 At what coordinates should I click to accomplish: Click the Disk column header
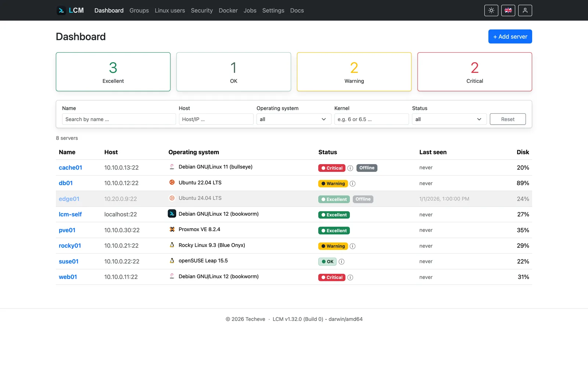[523, 152]
